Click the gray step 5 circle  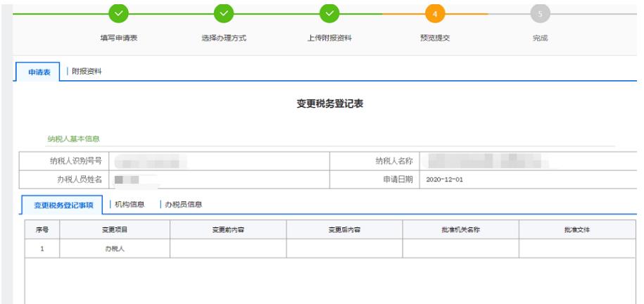click(540, 13)
